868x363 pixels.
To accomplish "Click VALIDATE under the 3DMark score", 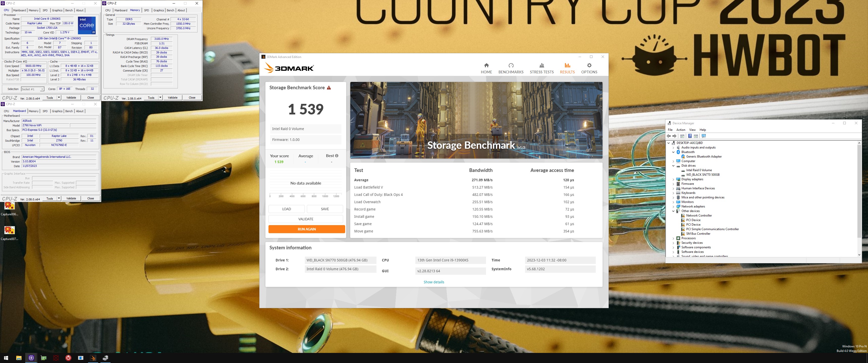I will [306, 219].
